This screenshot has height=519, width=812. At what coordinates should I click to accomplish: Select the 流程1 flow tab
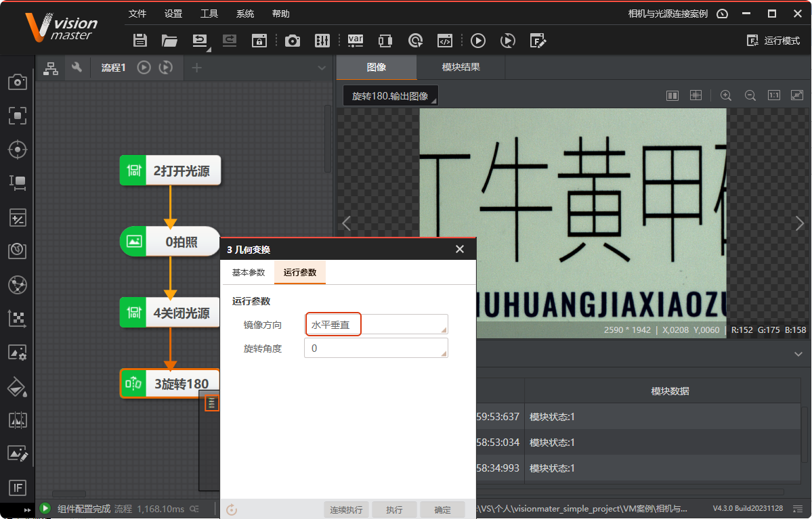click(x=113, y=68)
